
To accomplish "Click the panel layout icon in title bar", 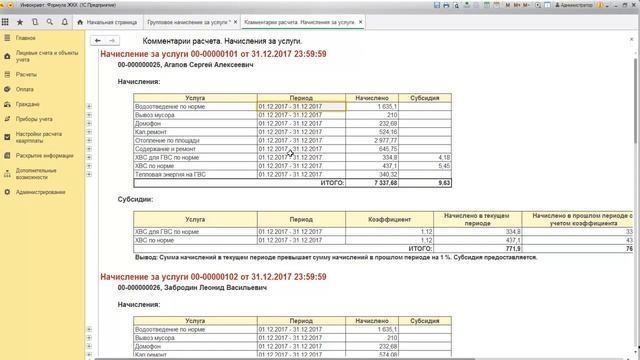I will tap(547, 5).
